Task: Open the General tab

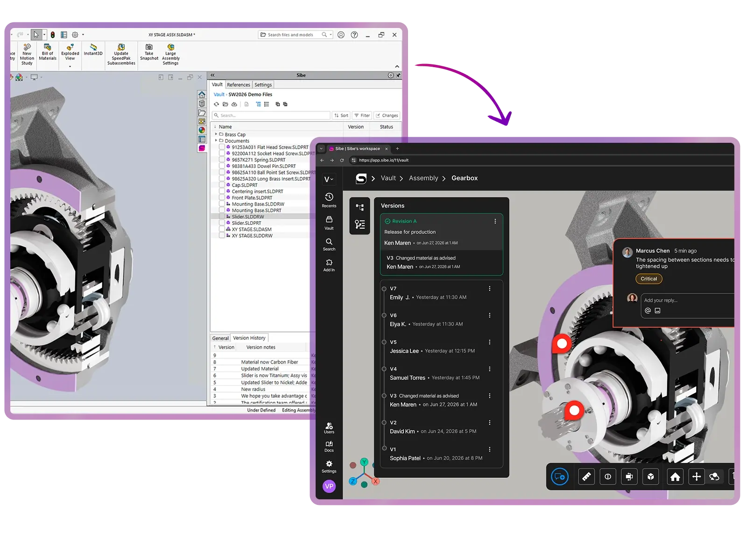Action: tap(220, 338)
